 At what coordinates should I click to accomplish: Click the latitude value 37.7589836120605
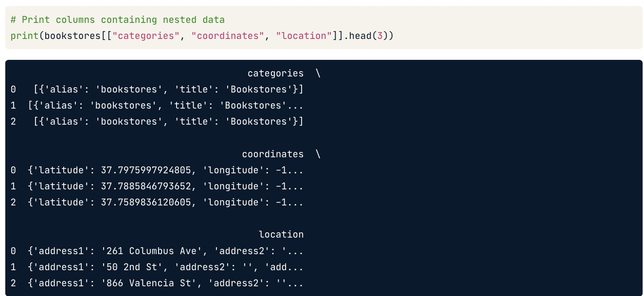coord(145,203)
